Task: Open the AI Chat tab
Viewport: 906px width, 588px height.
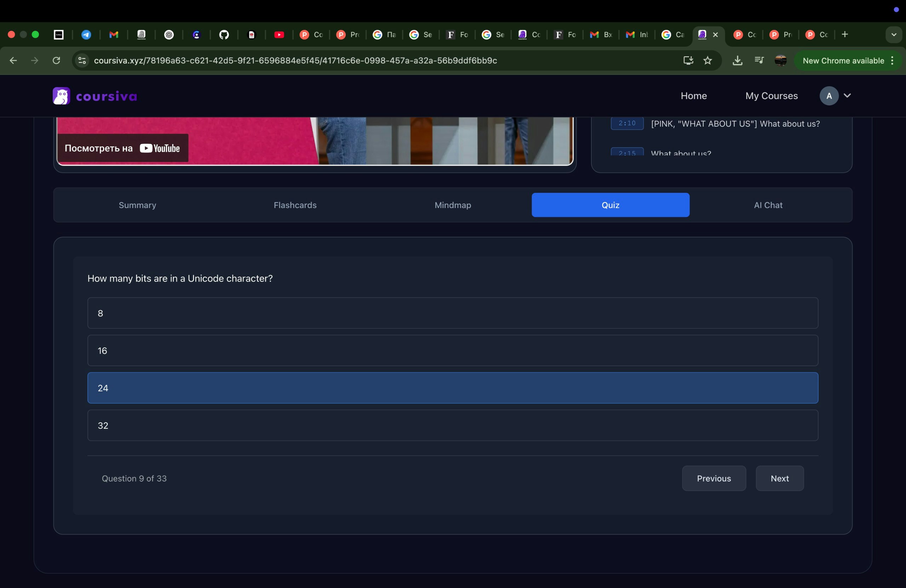Action: 768,205
